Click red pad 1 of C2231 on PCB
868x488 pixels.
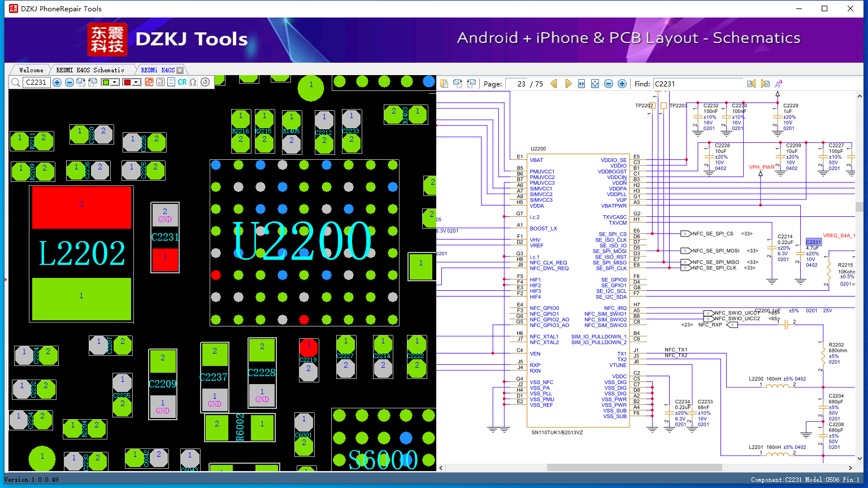[165, 259]
